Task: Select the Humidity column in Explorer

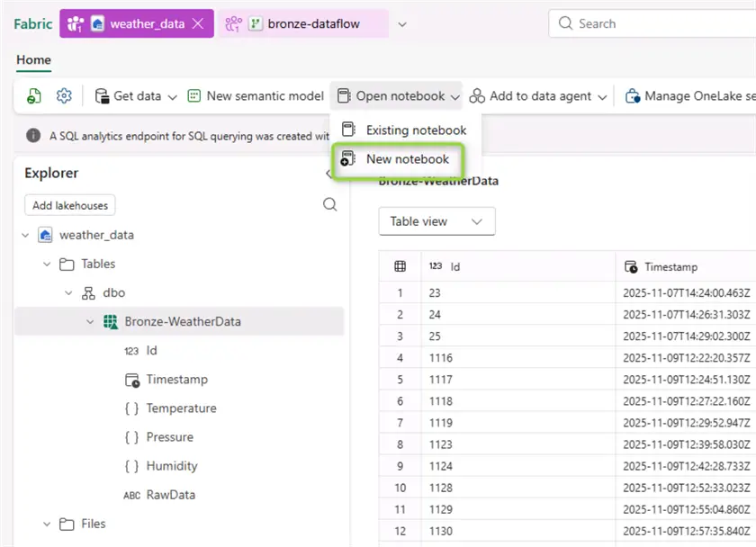Action: [172, 466]
